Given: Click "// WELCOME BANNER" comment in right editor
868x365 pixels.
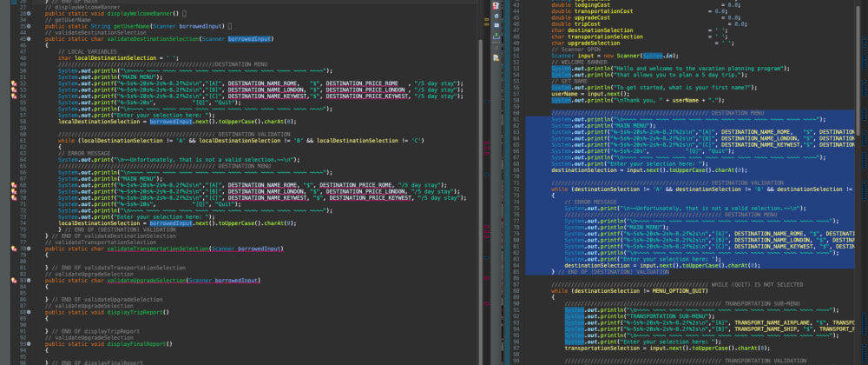Looking at the screenshot, I should pyautogui.click(x=579, y=62).
